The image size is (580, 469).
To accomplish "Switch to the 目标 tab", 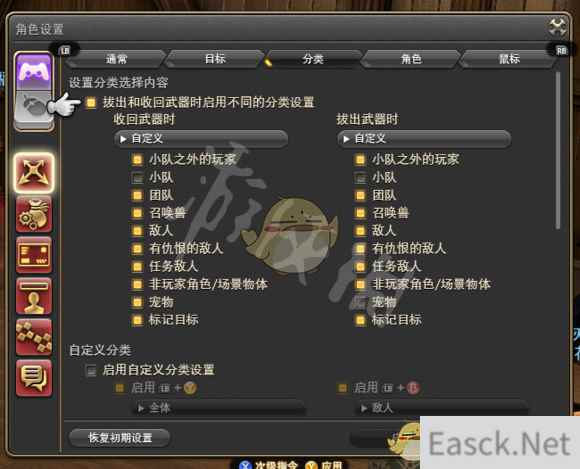I will [x=214, y=59].
